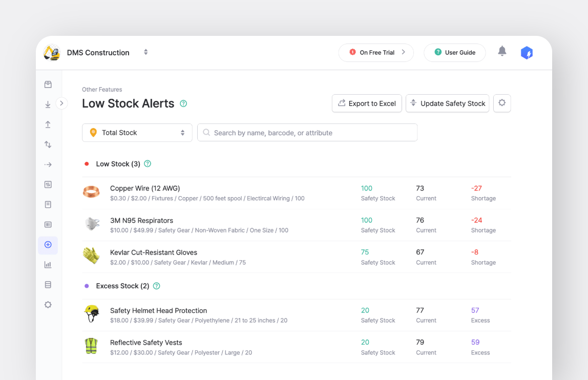Click the search products input field
Image resolution: width=588 pixels, height=380 pixels.
click(307, 132)
